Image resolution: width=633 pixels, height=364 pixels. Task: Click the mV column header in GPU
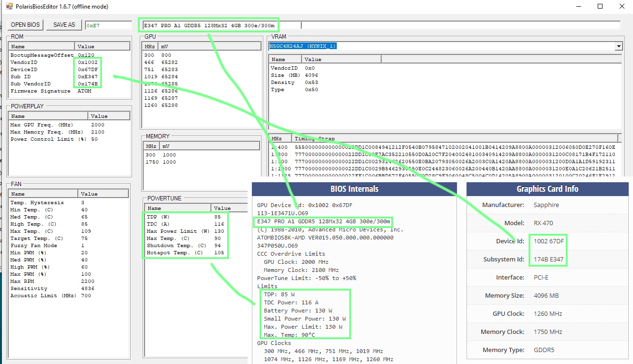point(210,46)
